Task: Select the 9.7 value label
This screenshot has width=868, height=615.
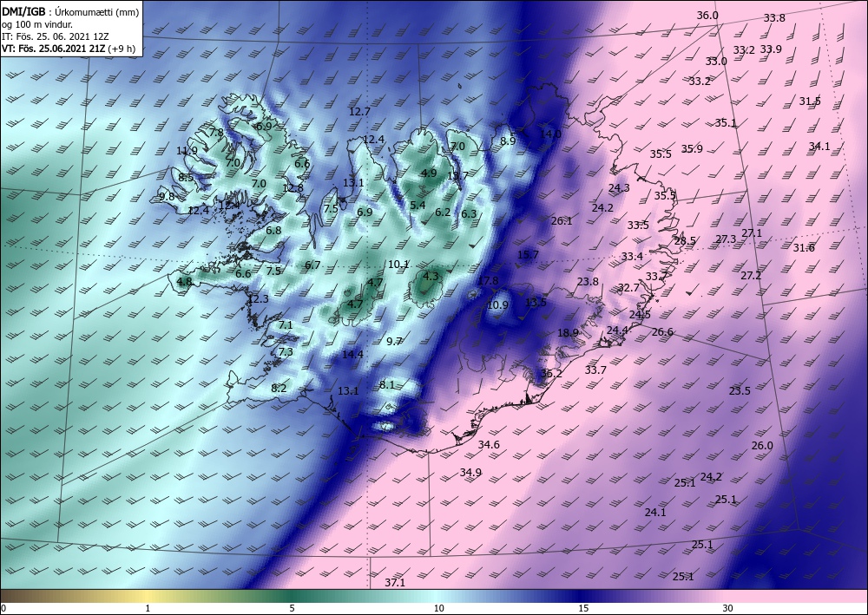Action: coord(393,341)
